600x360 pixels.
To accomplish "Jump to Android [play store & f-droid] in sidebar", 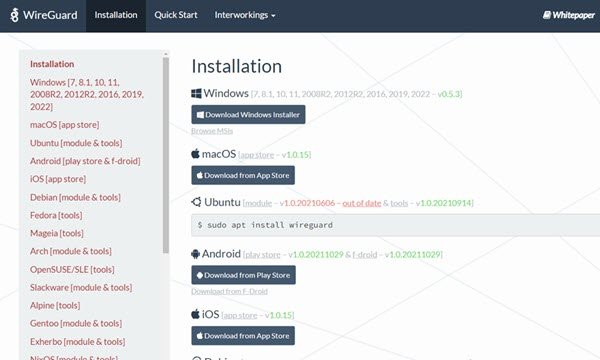I will click(x=85, y=161).
